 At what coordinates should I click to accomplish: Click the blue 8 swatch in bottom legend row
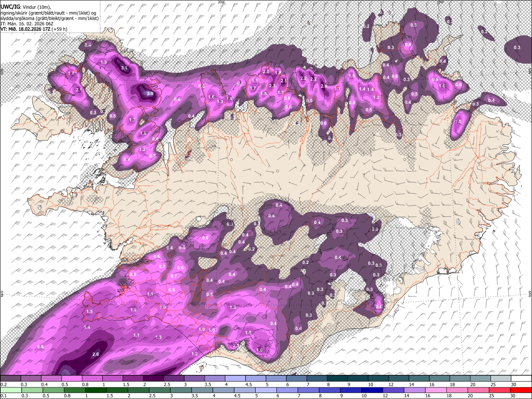(330, 390)
